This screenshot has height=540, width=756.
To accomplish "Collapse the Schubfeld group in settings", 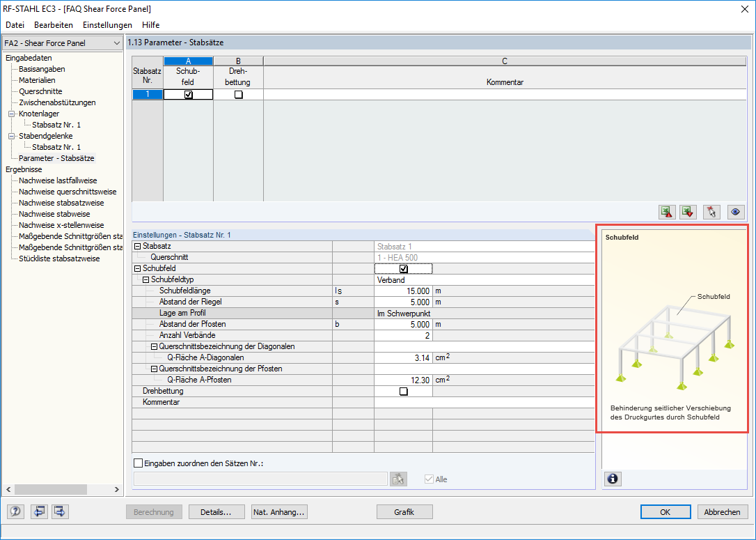I will (x=137, y=269).
